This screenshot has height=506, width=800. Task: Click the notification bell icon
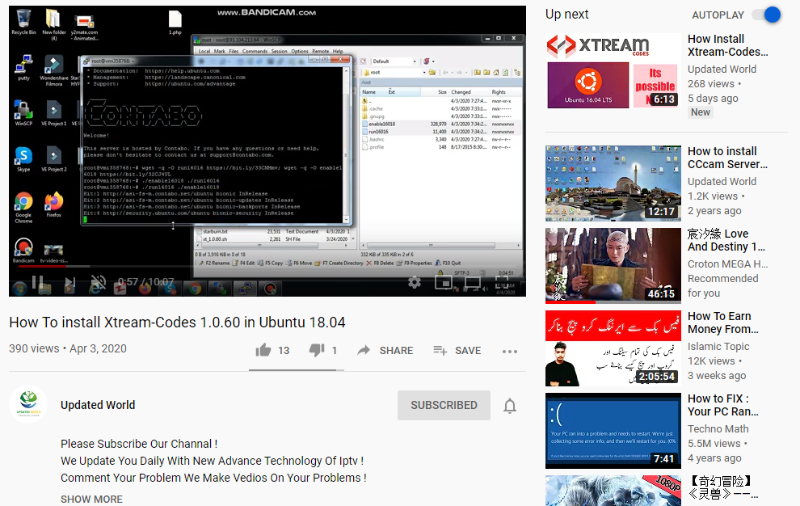510,406
